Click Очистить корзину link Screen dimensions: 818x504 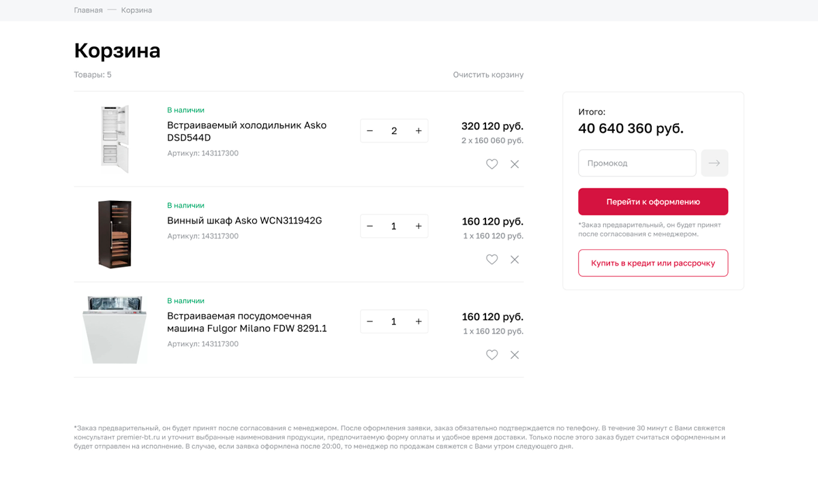[x=488, y=75]
